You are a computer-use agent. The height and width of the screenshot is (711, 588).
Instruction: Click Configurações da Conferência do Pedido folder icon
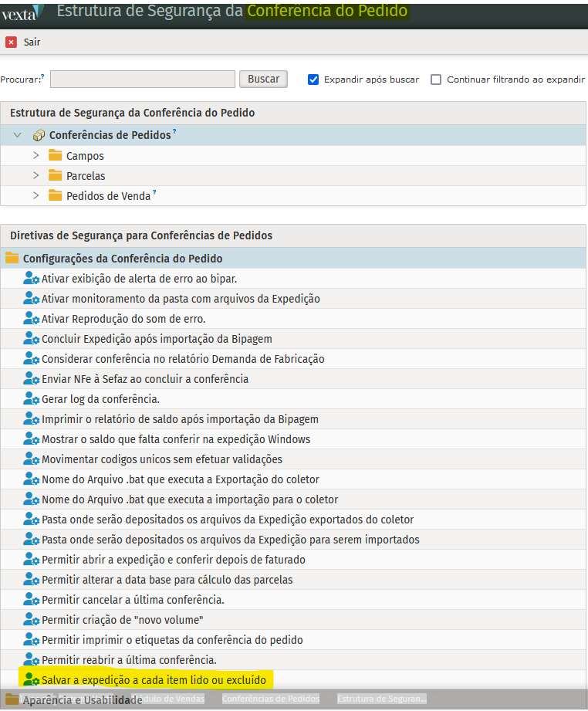point(12,259)
